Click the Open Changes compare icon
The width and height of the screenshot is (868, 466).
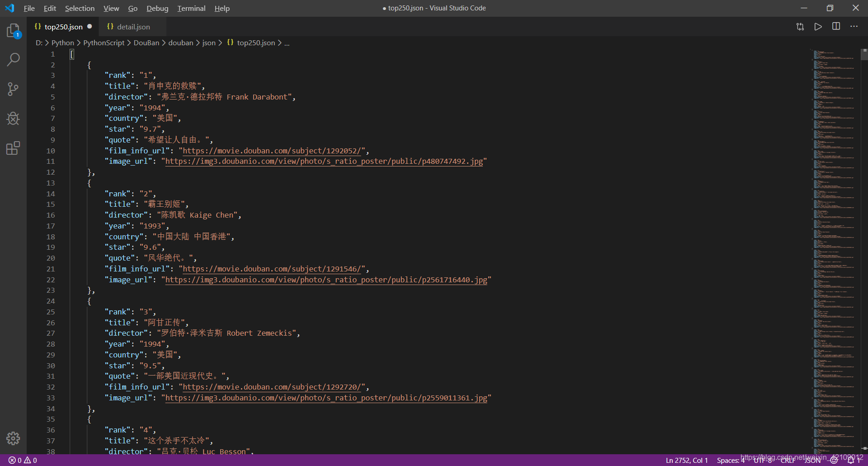(x=800, y=27)
